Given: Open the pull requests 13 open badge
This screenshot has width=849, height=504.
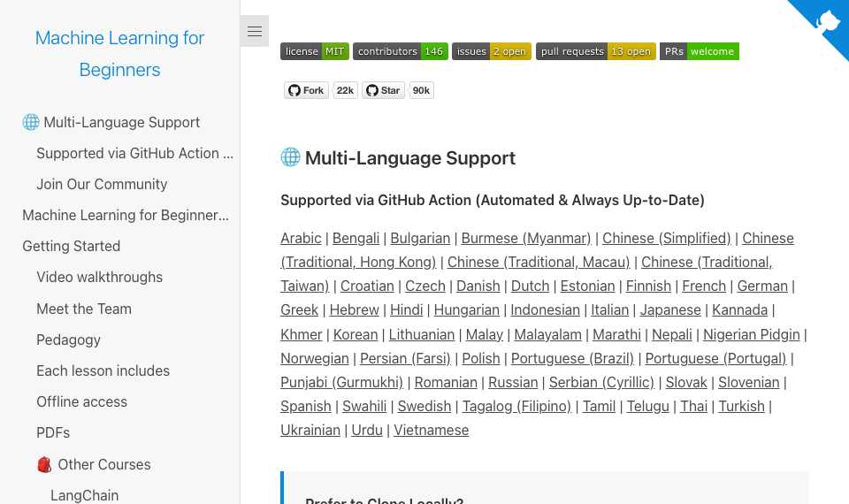Looking at the screenshot, I should (595, 51).
